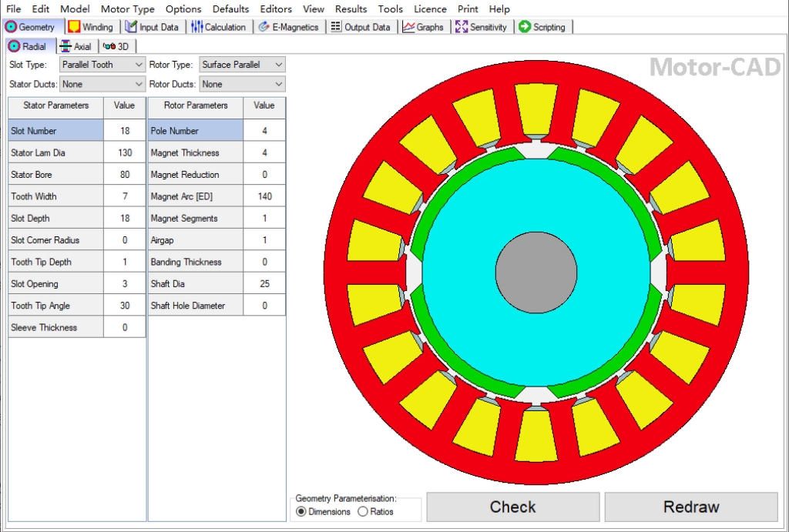The image size is (789, 532).
Task: Edit the Sleeve Thickness value
Action: pyautogui.click(x=125, y=327)
